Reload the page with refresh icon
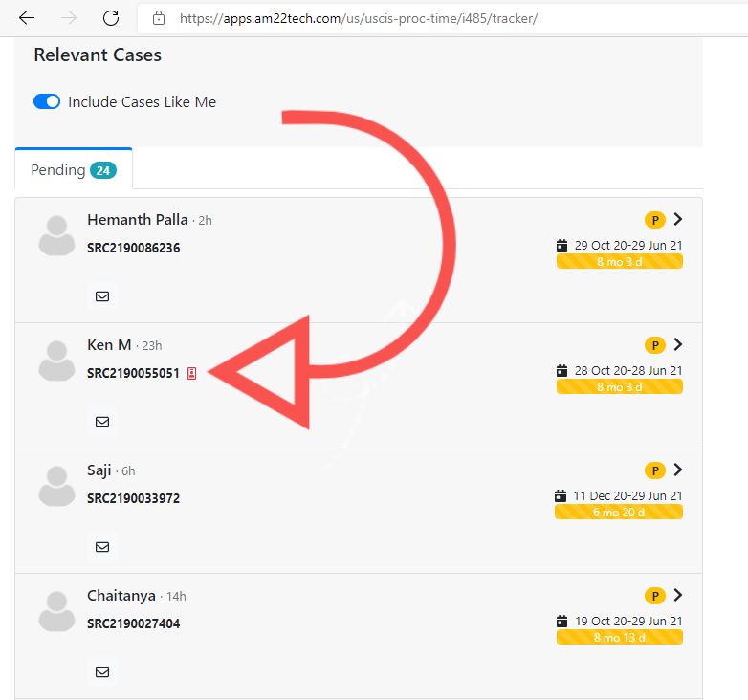The height and width of the screenshot is (700, 748). [x=111, y=18]
